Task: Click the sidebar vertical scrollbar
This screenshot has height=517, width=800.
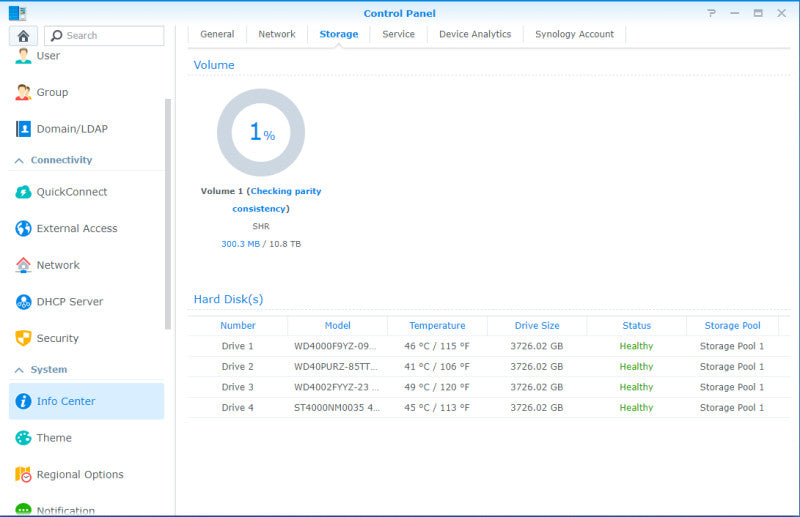Action: tap(168, 214)
